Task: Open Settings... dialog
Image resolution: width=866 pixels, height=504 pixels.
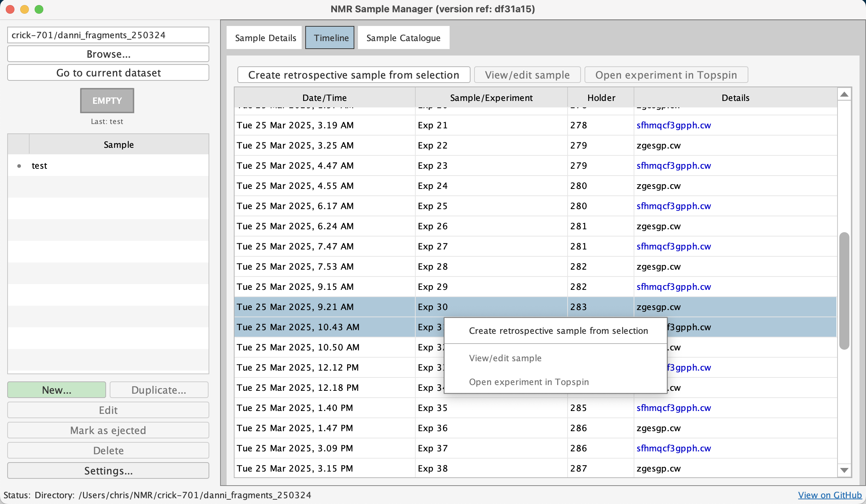Action: pyautogui.click(x=108, y=471)
